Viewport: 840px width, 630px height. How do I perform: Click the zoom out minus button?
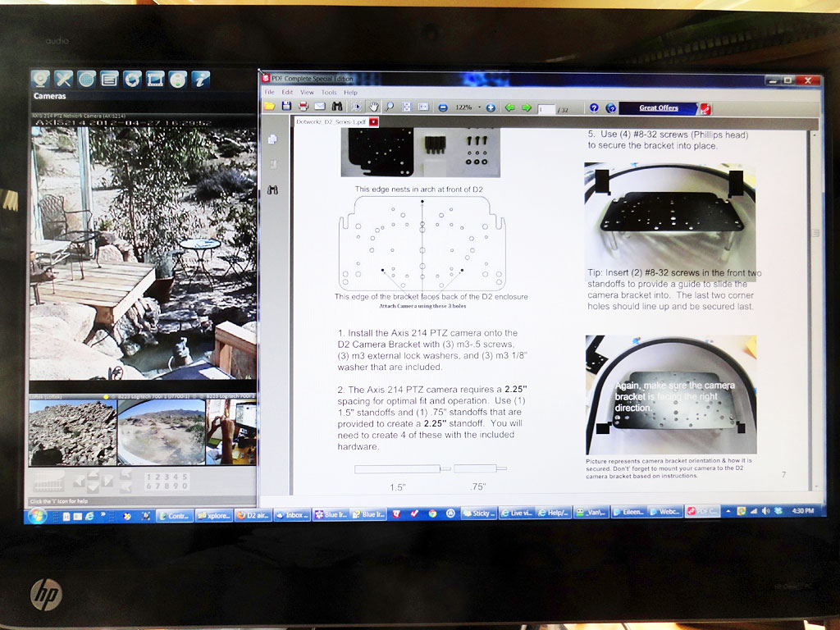pyautogui.click(x=442, y=107)
